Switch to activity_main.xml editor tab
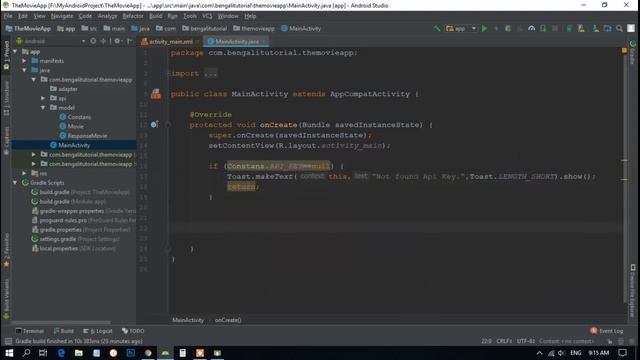The image size is (640, 360). click(x=170, y=42)
